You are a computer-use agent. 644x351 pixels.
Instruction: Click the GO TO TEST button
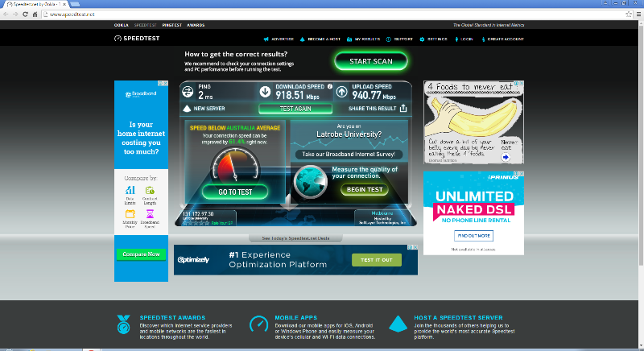click(235, 192)
